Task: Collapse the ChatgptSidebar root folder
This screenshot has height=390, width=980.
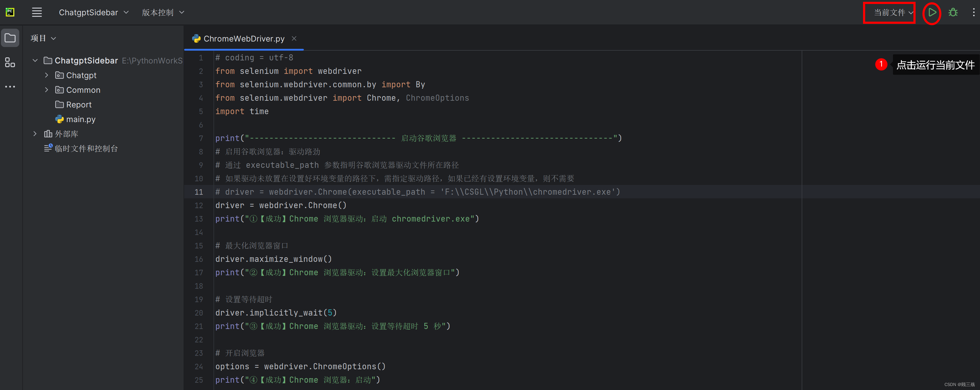Action: click(35, 60)
